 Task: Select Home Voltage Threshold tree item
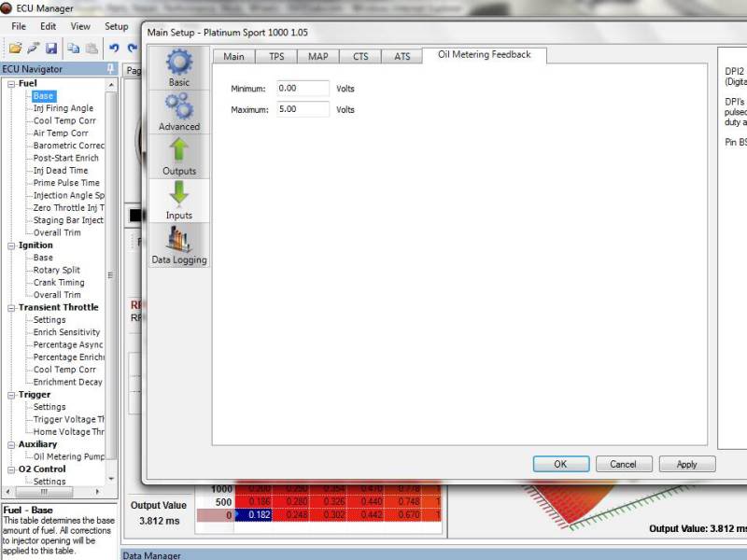(68, 432)
